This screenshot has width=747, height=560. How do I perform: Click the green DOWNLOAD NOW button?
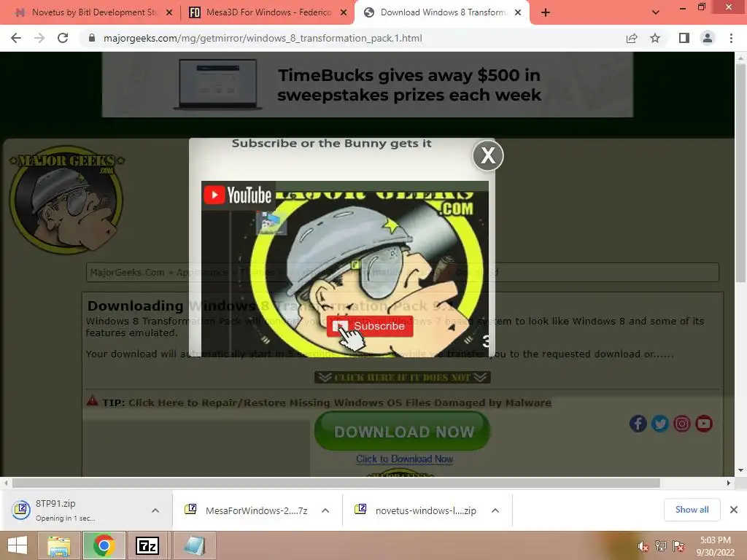tap(403, 432)
